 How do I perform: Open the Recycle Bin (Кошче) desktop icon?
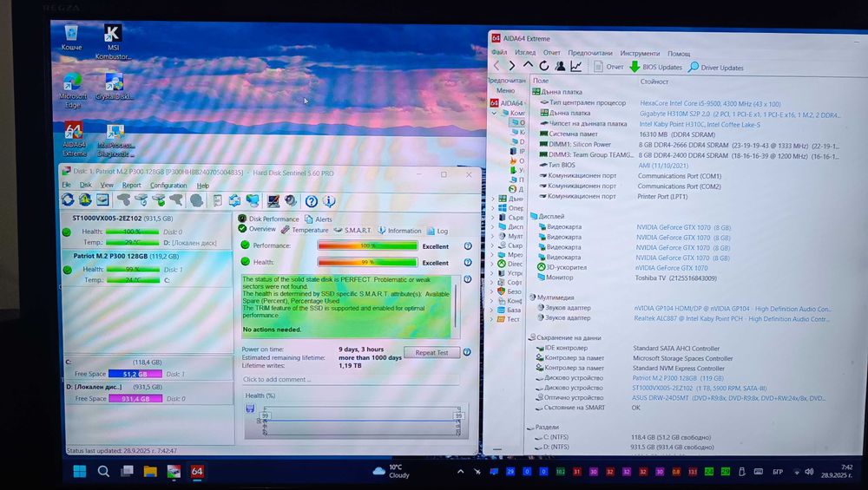coord(71,37)
